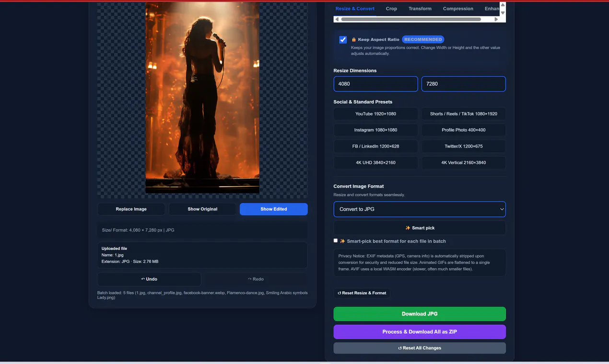Screen dimensions: 609x364
Task: Click the tab bar's left scroll arrow
Action: pyautogui.click(x=337, y=19)
